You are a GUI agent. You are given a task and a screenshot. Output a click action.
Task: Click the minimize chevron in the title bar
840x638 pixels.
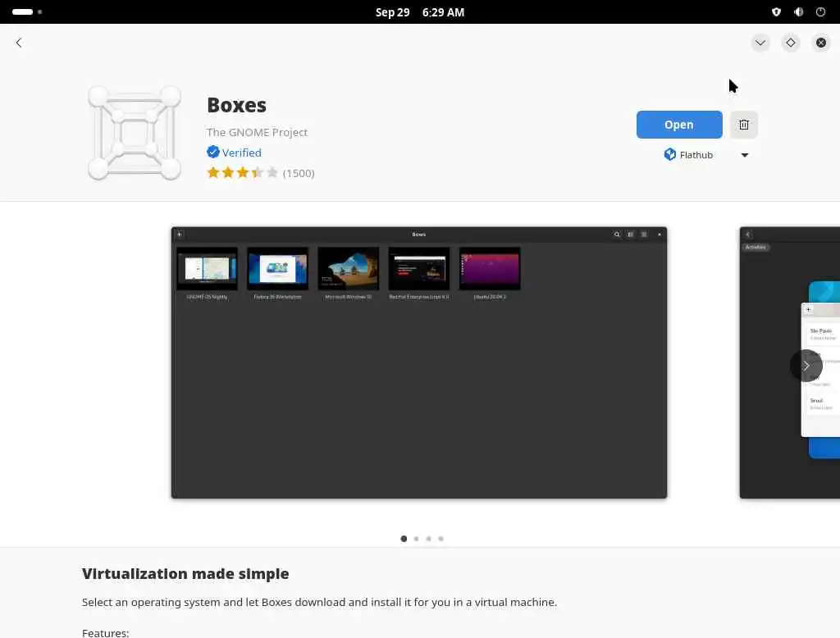pos(760,43)
